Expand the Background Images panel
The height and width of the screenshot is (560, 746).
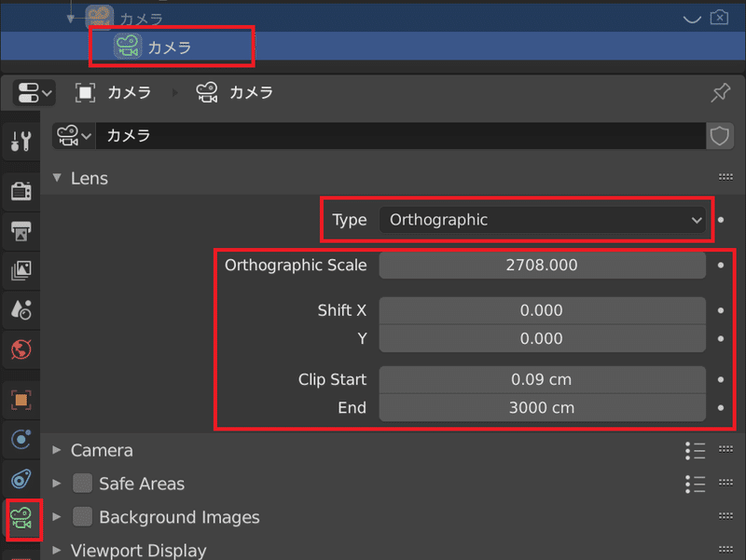[57, 517]
